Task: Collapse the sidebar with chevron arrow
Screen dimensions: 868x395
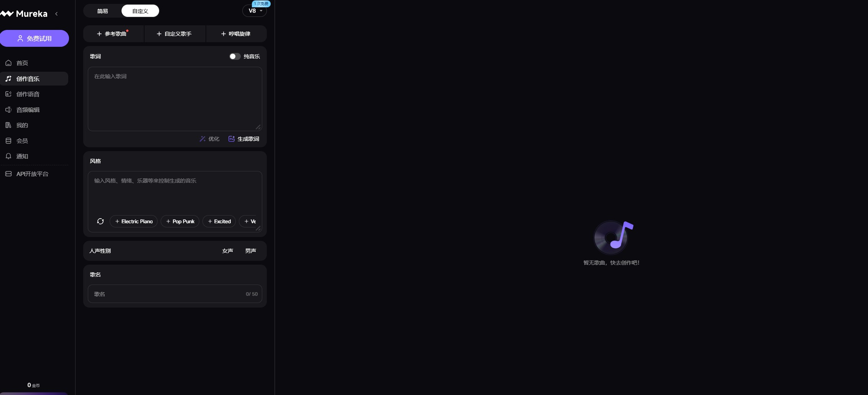Action: pos(56,14)
